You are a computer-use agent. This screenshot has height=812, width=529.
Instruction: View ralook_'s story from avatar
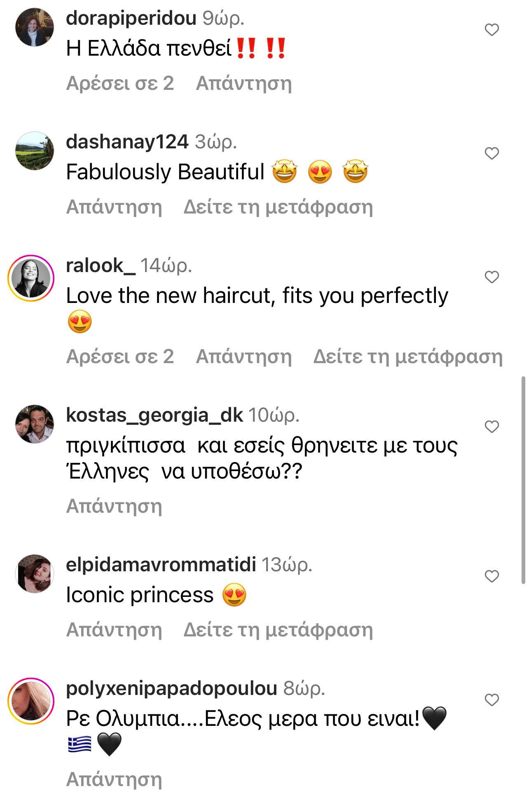(x=31, y=278)
